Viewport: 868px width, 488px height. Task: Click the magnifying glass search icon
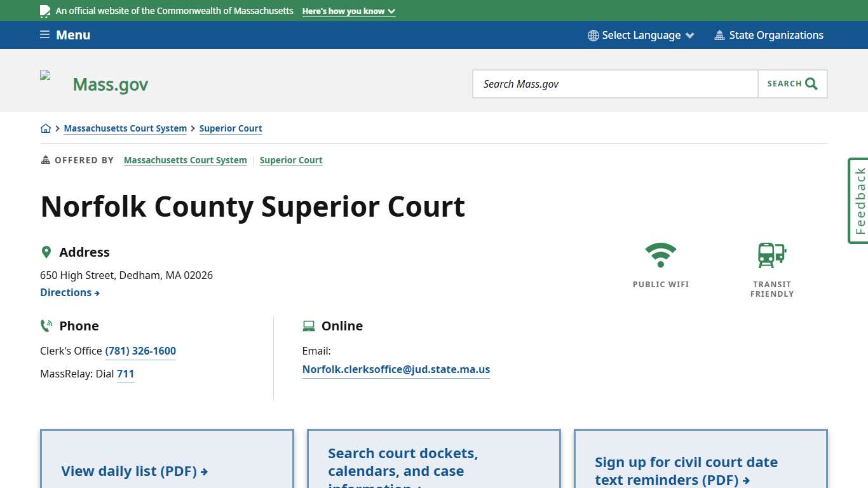coord(810,83)
